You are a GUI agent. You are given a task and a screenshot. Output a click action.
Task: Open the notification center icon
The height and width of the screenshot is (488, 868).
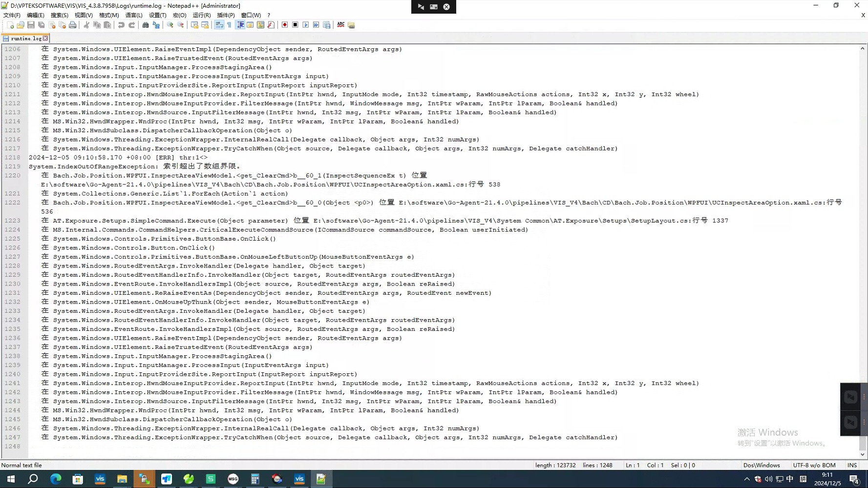click(x=854, y=479)
